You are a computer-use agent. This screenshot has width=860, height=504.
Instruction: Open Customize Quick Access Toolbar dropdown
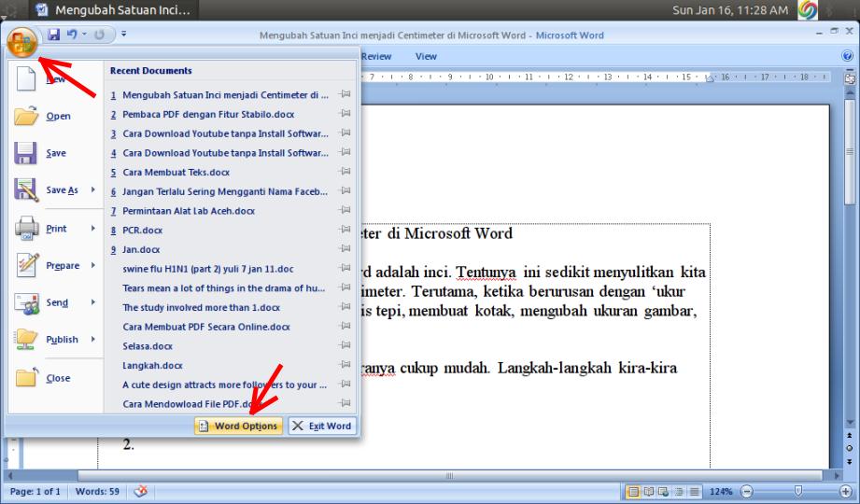point(124,34)
